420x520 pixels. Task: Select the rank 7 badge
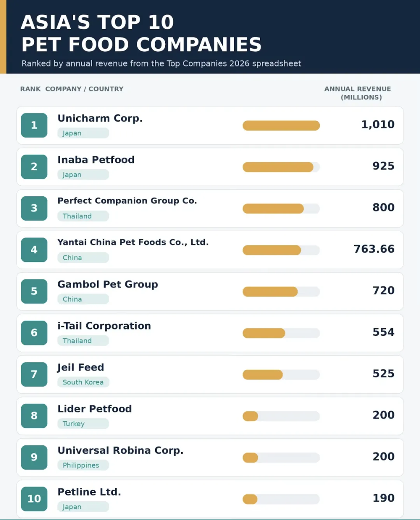click(x=34, y=374)
